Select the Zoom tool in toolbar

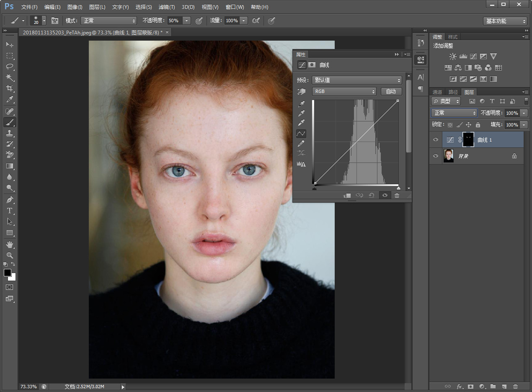[x=10, y=255]
